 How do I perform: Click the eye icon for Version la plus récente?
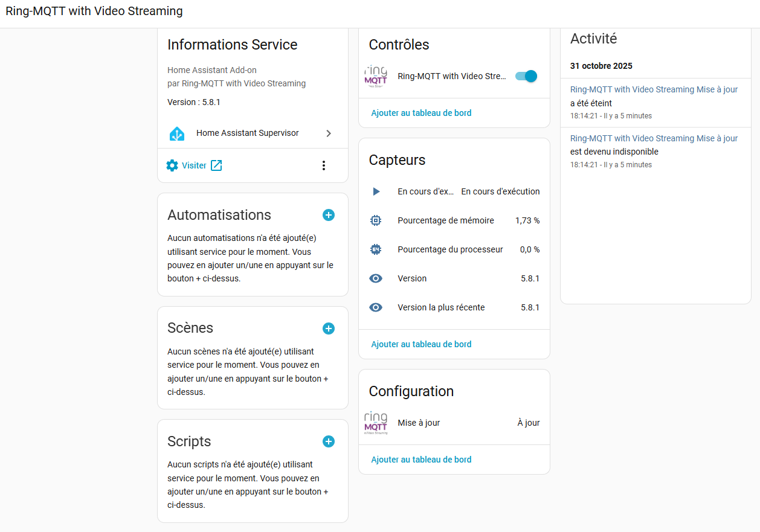pos(376,307)
